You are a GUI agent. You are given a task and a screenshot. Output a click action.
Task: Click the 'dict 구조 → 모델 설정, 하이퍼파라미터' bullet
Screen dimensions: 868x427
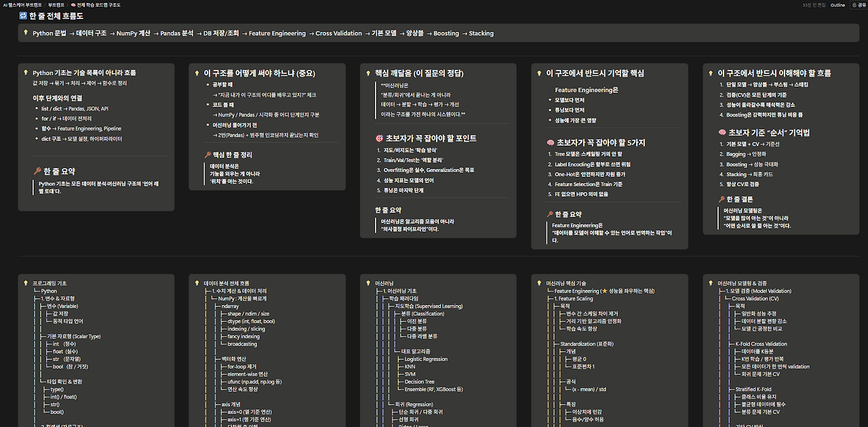[x=81, y=139]
